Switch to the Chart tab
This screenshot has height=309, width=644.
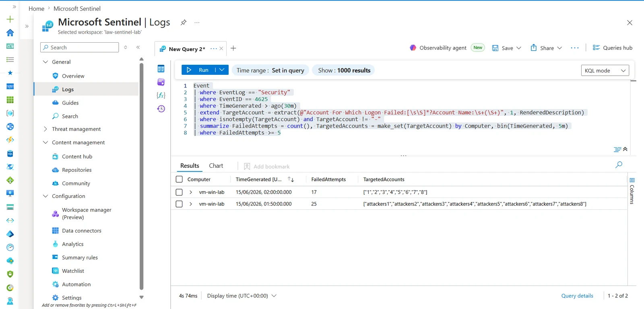tap(216, 166)
